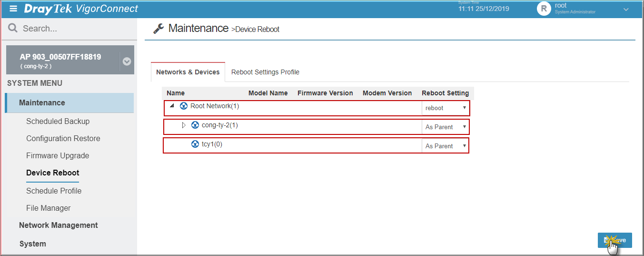The height and width of the screenshot is (256, 644).
Task: Switch to Reboot Settings Profile tab
Action: [265, 72]
